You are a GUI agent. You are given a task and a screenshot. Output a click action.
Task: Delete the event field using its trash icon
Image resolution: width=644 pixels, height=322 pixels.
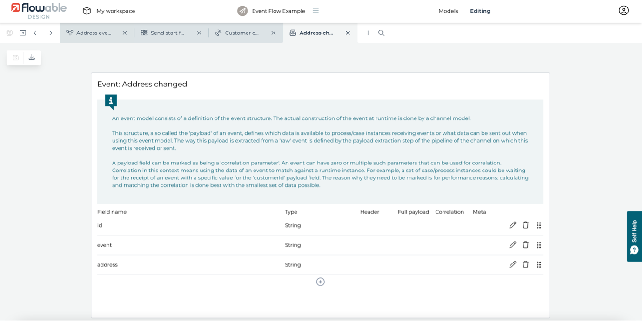click(x=525, y=245)
